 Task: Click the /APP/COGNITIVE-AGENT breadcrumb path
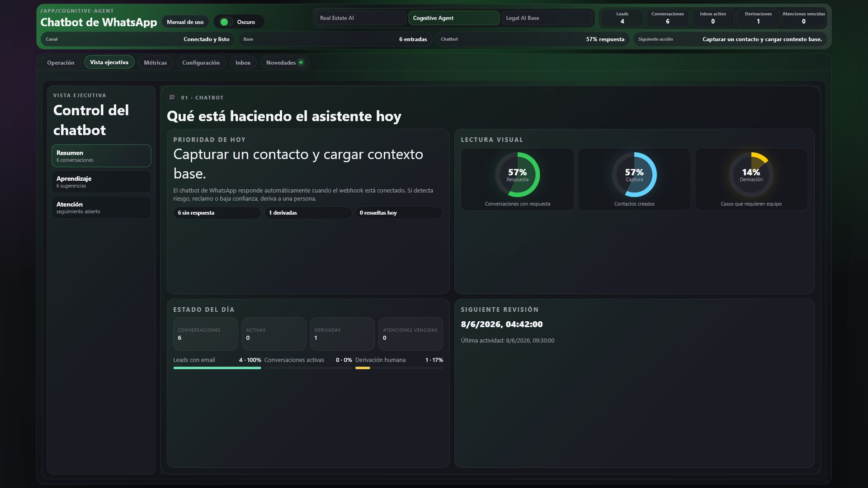click(77, 11)
